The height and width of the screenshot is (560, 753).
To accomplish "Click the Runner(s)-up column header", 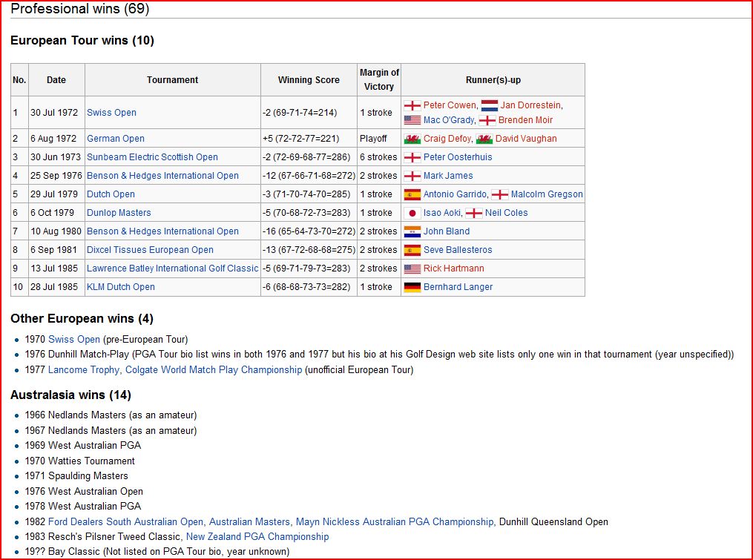I will [493, 80].
